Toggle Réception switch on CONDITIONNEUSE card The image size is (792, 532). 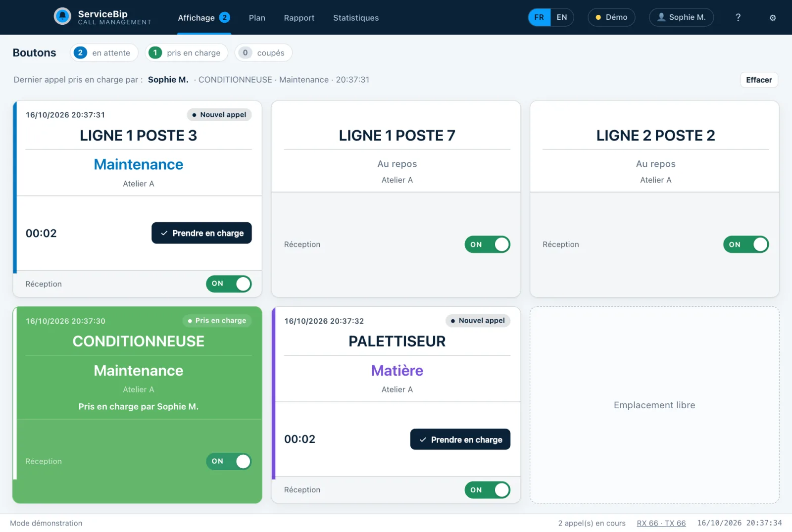[x=229, y=461]
